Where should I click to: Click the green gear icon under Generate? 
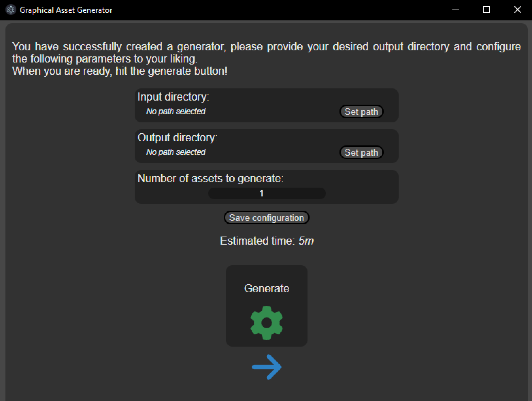coord(266,323)
